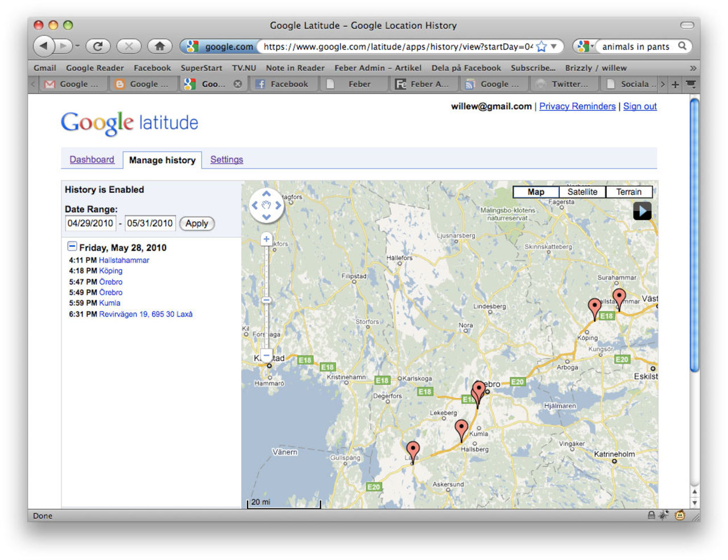Image resolution: width=728 pixels, height=560 pixels.
Task: Click the browser back arrow
Action: 44,46
